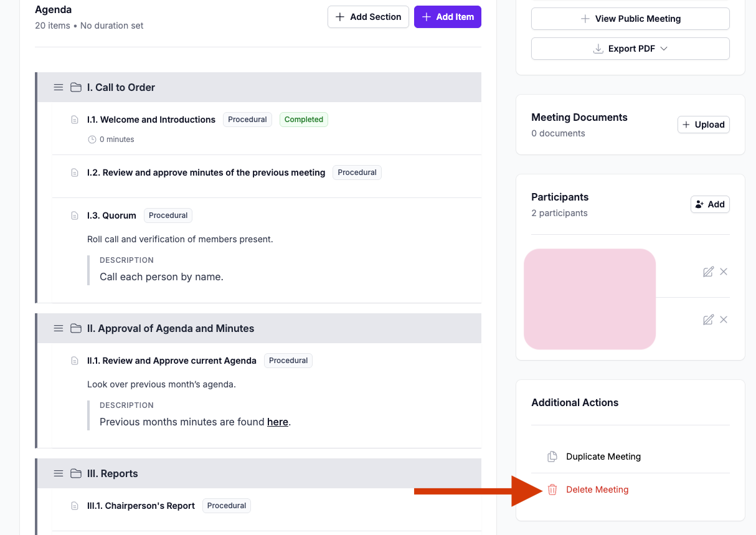Remove the second participant with the X icon
Viewport: 756px width, 535px height.
pos(724,320)
